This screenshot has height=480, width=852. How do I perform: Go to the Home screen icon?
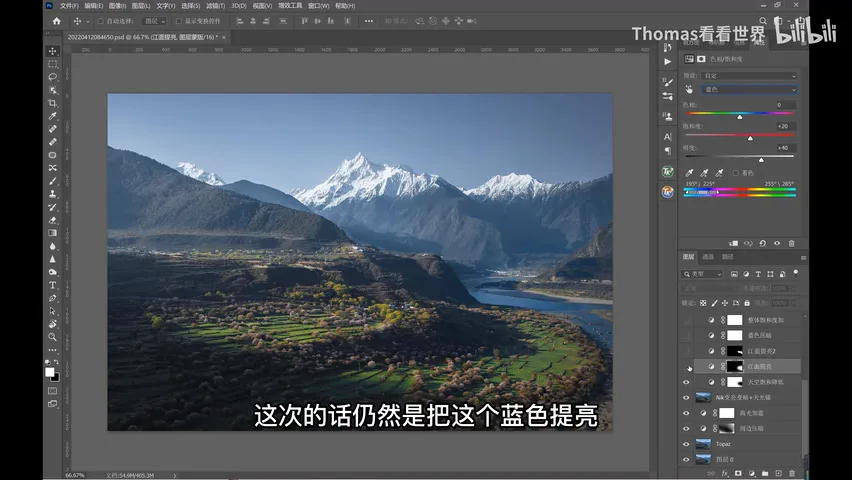(57, 21)
